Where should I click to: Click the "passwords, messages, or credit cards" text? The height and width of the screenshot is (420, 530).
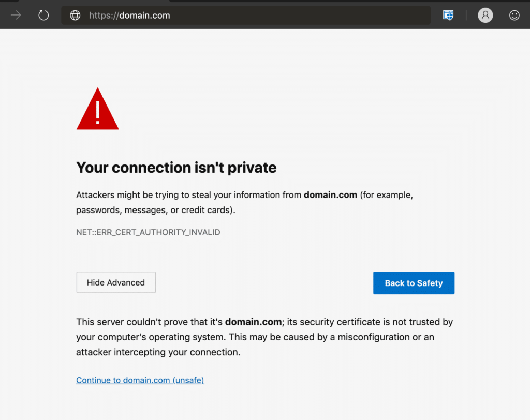point(154,210)
